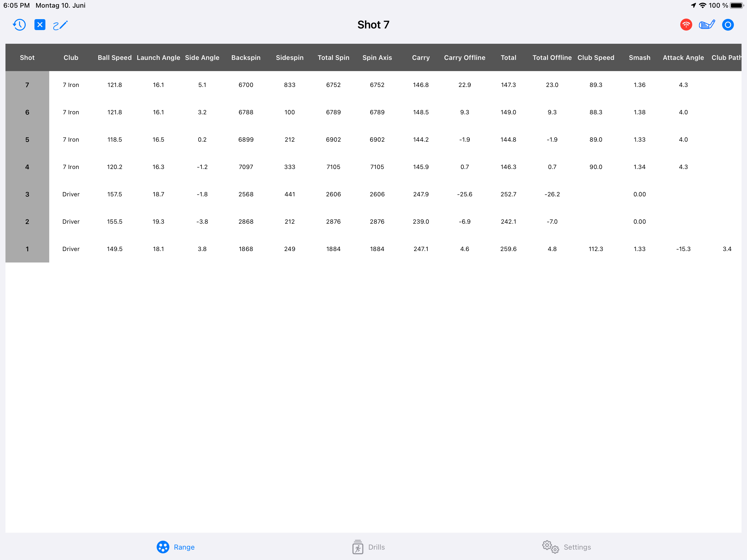The image size is (747, 560).
Task: Select the pencil edit icon
Action: tap(61, 25)
